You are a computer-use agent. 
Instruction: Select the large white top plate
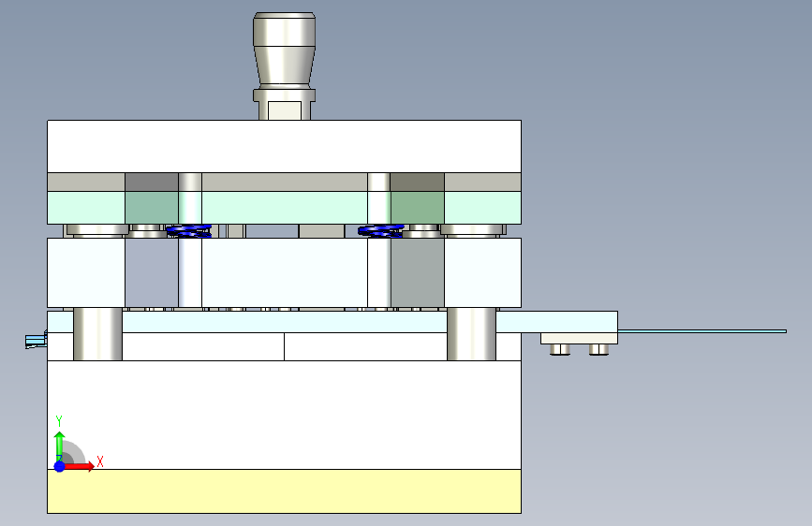(x=285, y=147)
